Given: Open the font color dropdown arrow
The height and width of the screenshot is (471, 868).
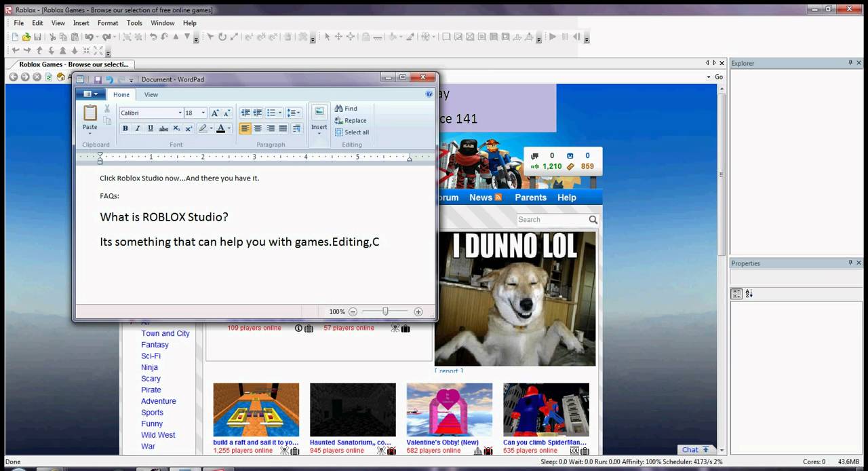Looking at the screenshot, I should tap(229, 128).
